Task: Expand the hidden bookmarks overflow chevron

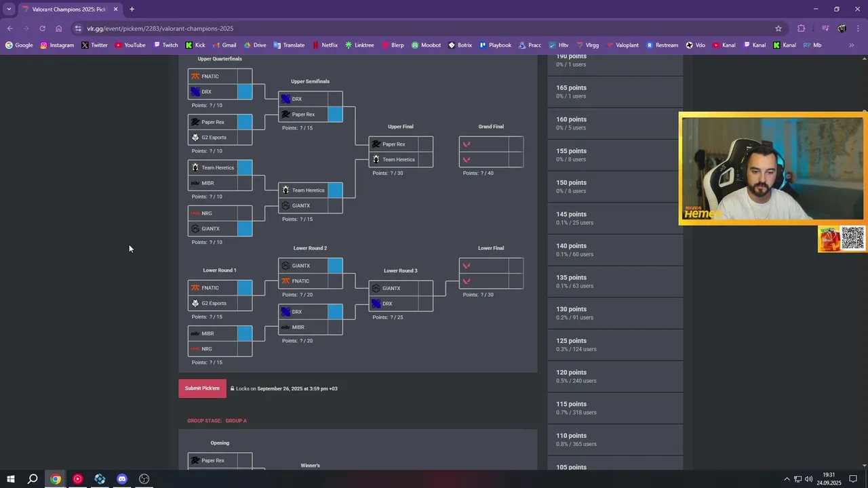Action: (852, 45)
